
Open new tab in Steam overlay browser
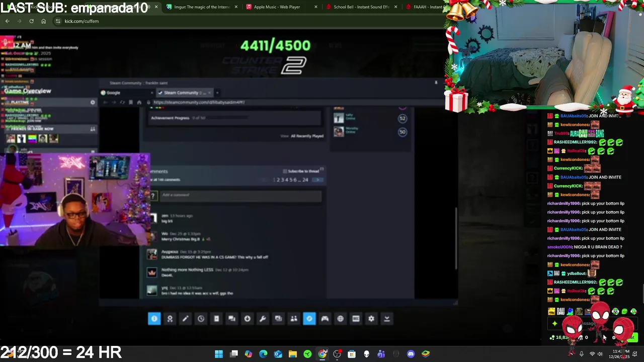[217, 93]
